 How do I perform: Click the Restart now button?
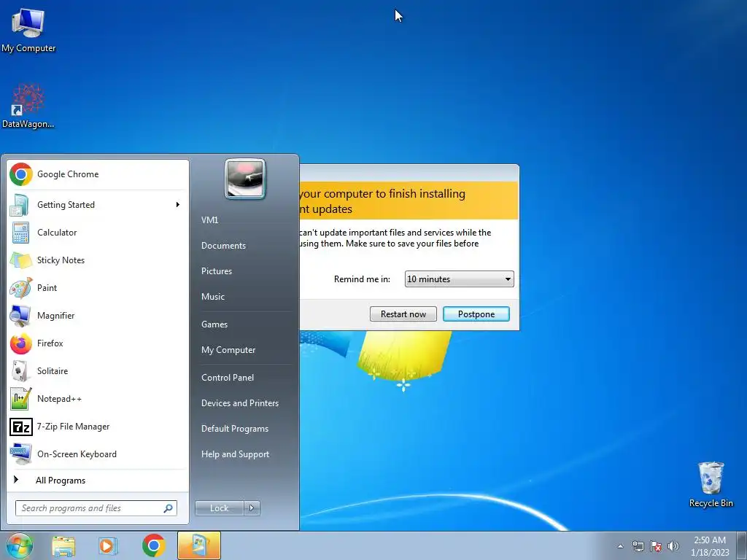pos(403,314)
